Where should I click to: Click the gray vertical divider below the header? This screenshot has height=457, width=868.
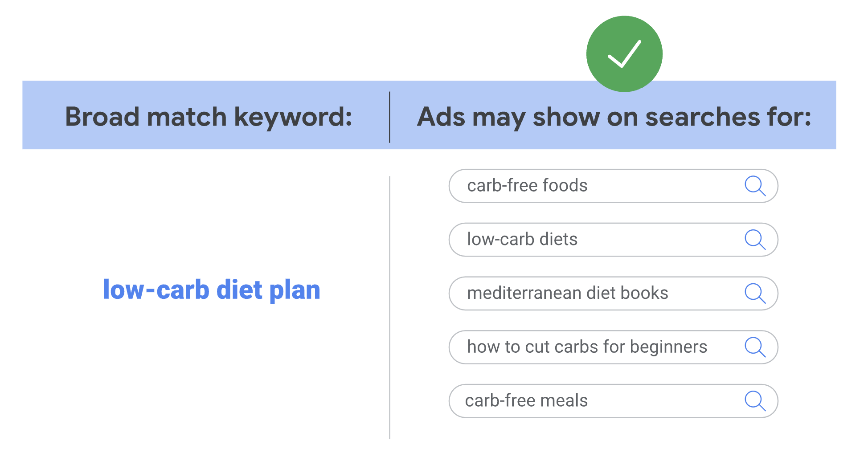[x=389, y=307]
